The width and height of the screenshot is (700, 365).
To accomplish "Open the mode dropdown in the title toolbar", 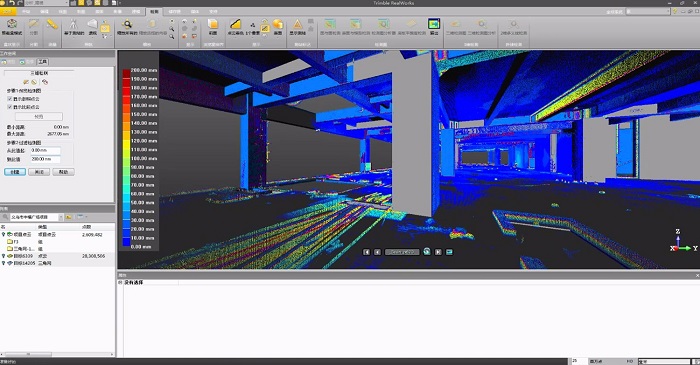I will (45, 3).
